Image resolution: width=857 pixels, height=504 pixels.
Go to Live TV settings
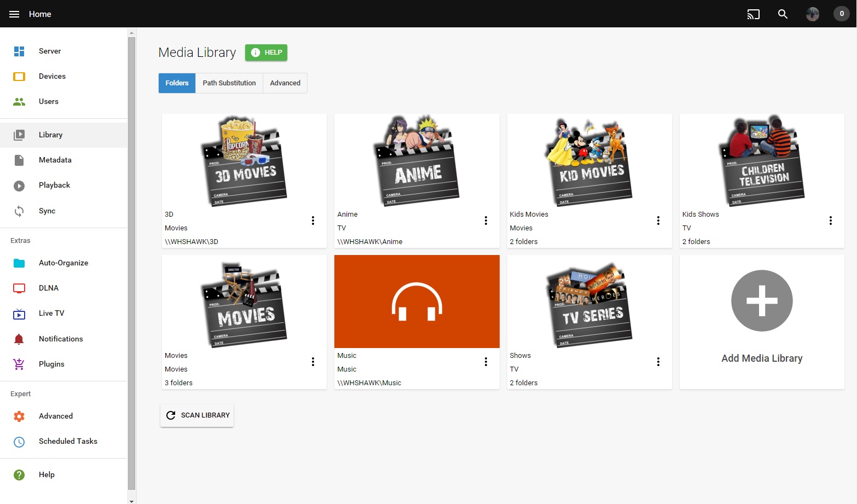point(51,313)
